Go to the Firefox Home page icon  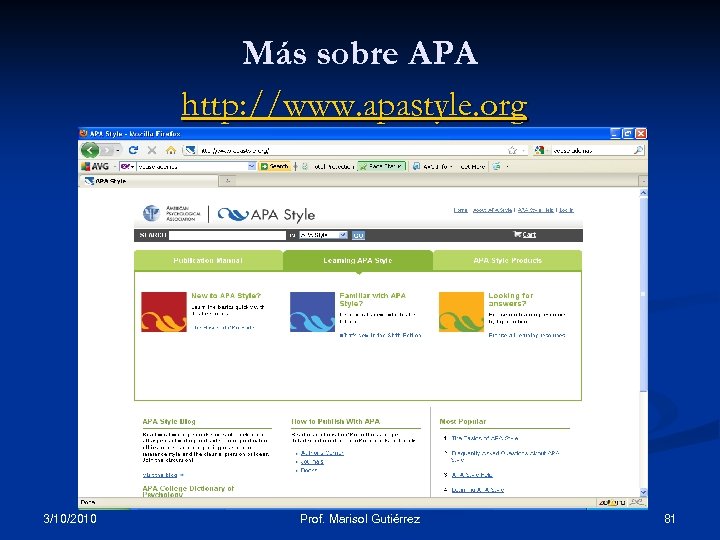click(171, 150)
